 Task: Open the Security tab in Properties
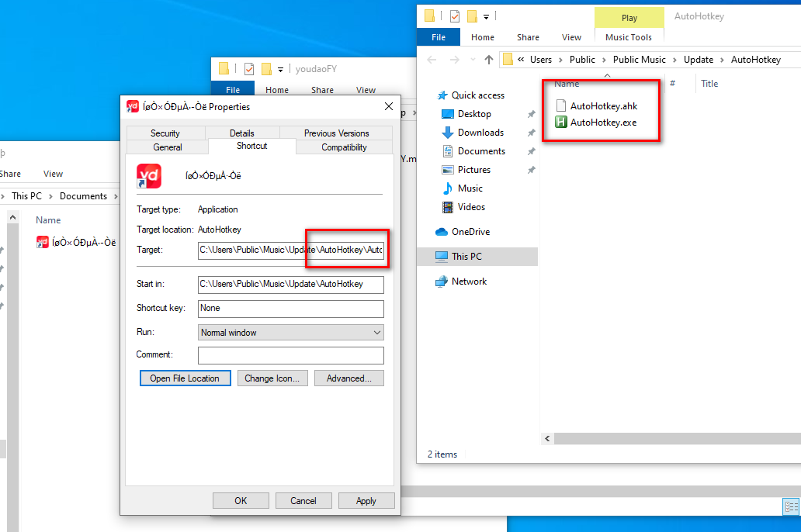(x=165, y=133)
